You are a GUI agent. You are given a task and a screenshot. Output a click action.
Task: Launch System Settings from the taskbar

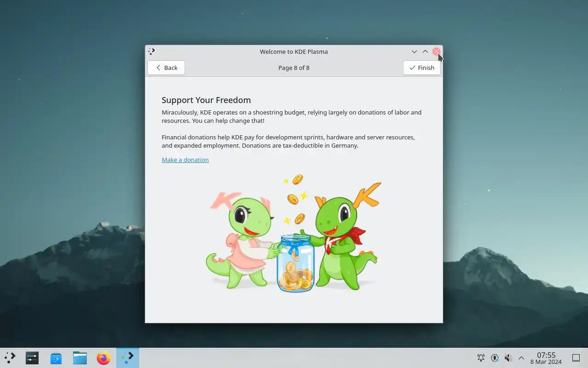pyautogui.click(x=32, y=357)
